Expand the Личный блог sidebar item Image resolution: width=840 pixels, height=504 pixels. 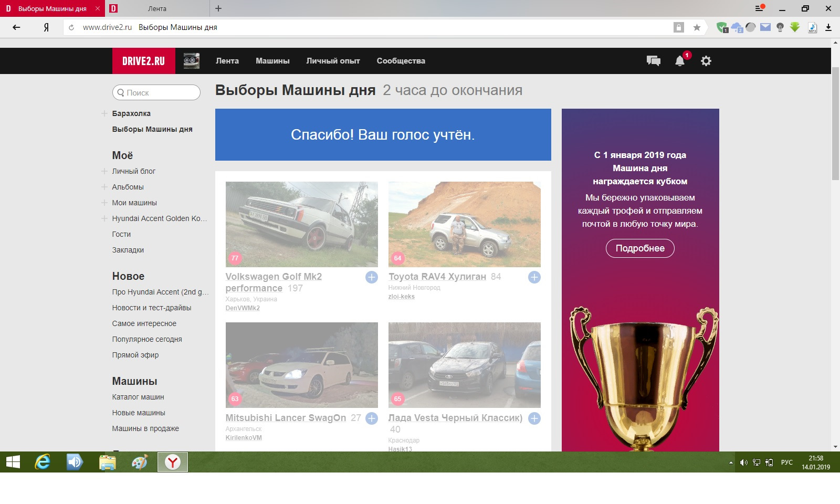104,171
